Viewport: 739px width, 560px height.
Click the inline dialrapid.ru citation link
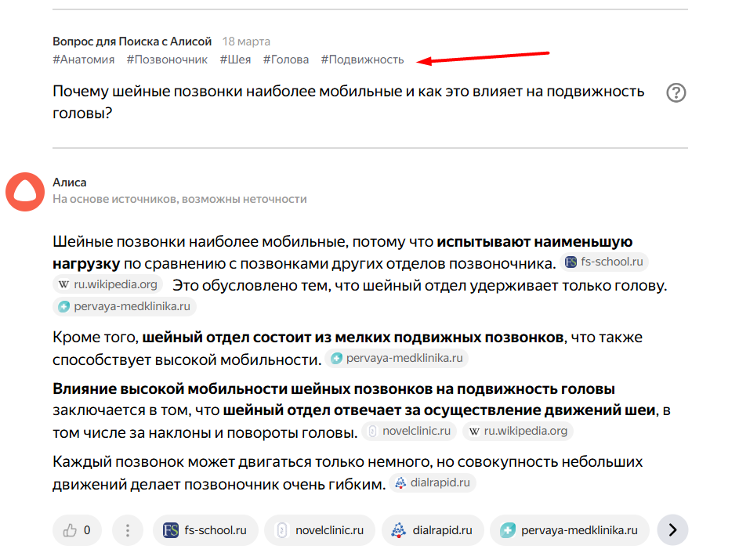433,482
